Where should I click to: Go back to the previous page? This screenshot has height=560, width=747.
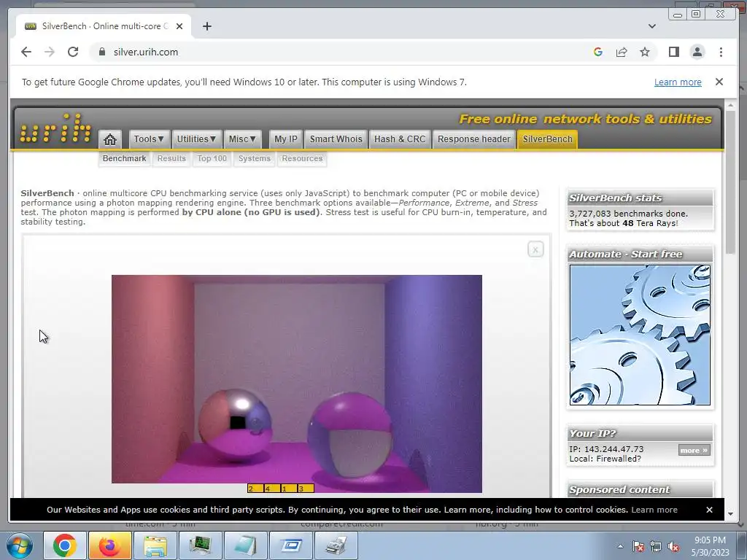pos(26,52)
